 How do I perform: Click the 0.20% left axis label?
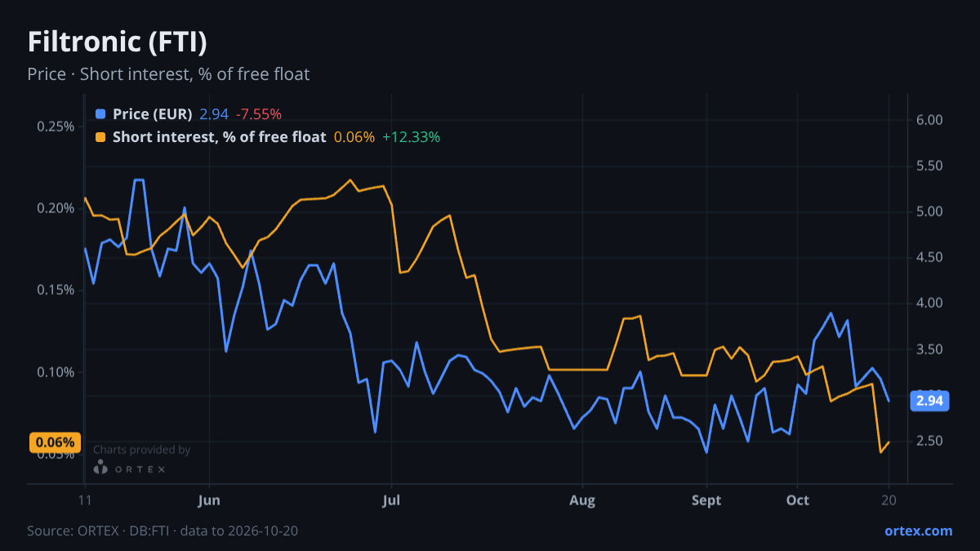pyautogui.click(x=56, y=208)
